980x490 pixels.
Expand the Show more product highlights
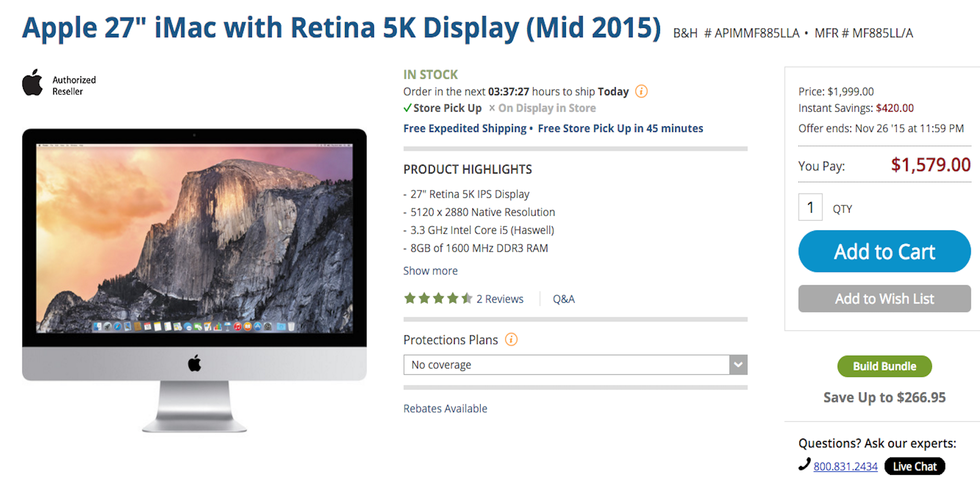coord(430,270)
